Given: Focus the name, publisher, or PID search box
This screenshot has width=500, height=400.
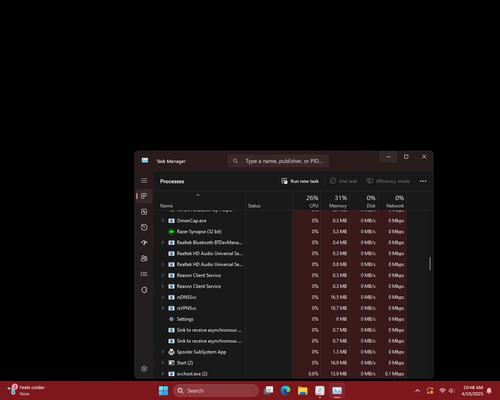Looking at the screenshot, I should pos(278,161).
